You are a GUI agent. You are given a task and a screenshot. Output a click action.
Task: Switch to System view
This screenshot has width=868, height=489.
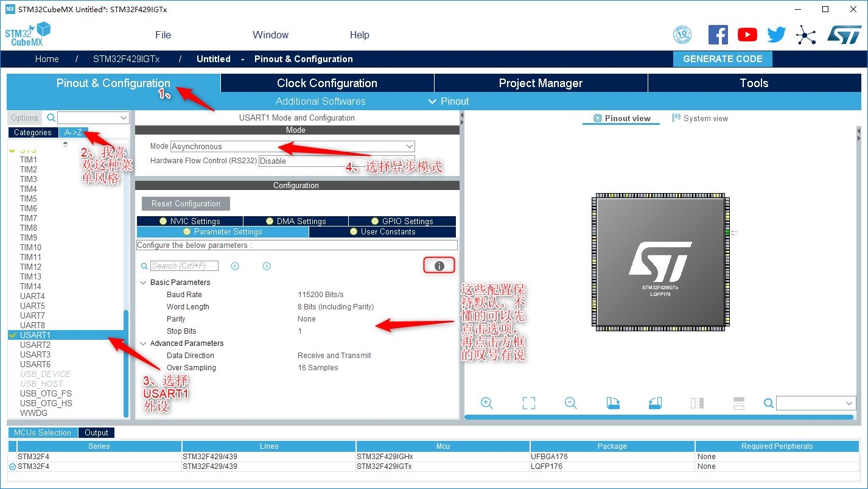[x=699, y=118]
